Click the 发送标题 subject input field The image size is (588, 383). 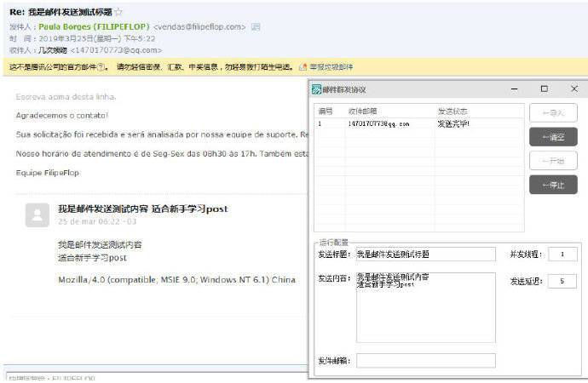tap(425, 254)
